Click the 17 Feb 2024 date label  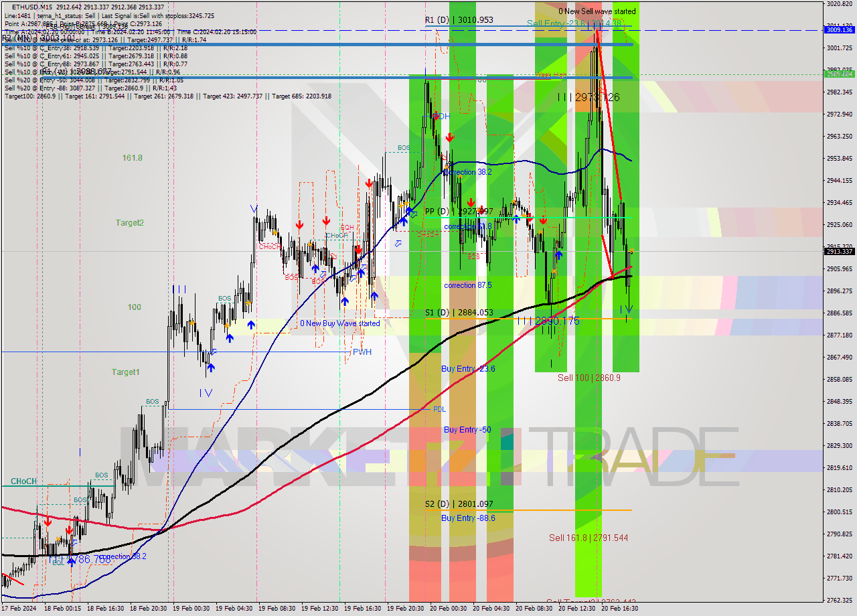pos(17,609)
